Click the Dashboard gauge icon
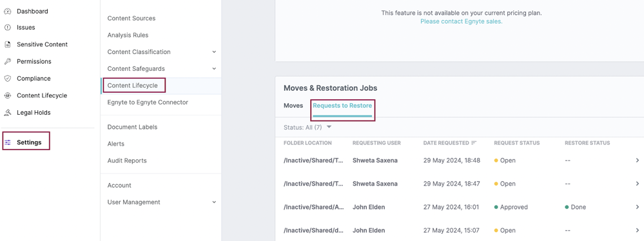Screen dimensions: 644x241 pyautogui.click(x=7, y=12)
